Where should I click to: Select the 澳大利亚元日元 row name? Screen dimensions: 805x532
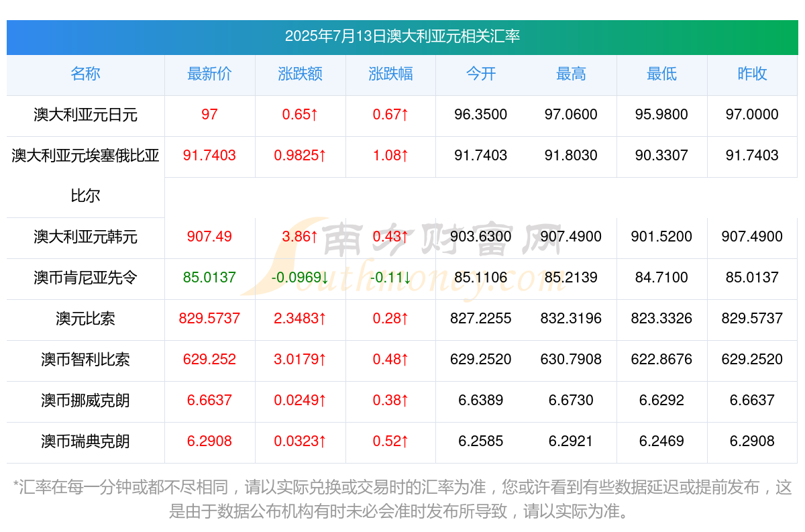click(x=85, y=115)
